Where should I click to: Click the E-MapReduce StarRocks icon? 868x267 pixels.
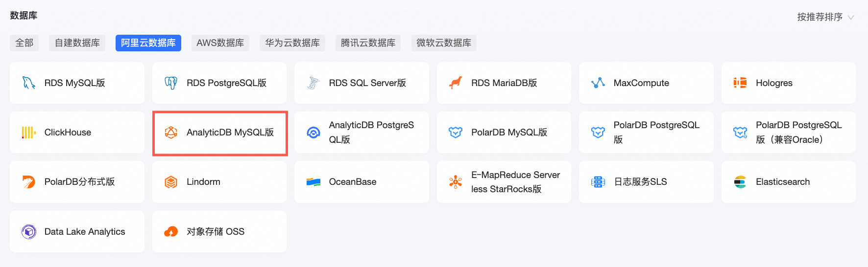456,182
